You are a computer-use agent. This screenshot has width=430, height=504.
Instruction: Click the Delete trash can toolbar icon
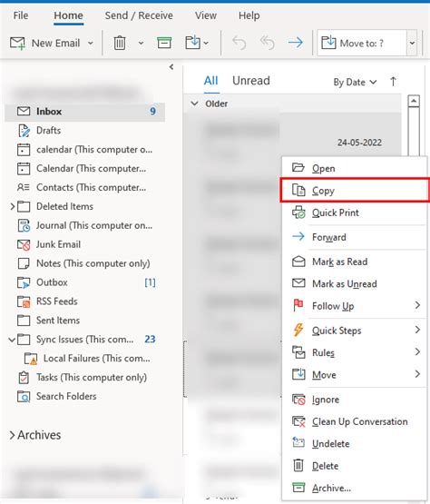click(120, 43)
